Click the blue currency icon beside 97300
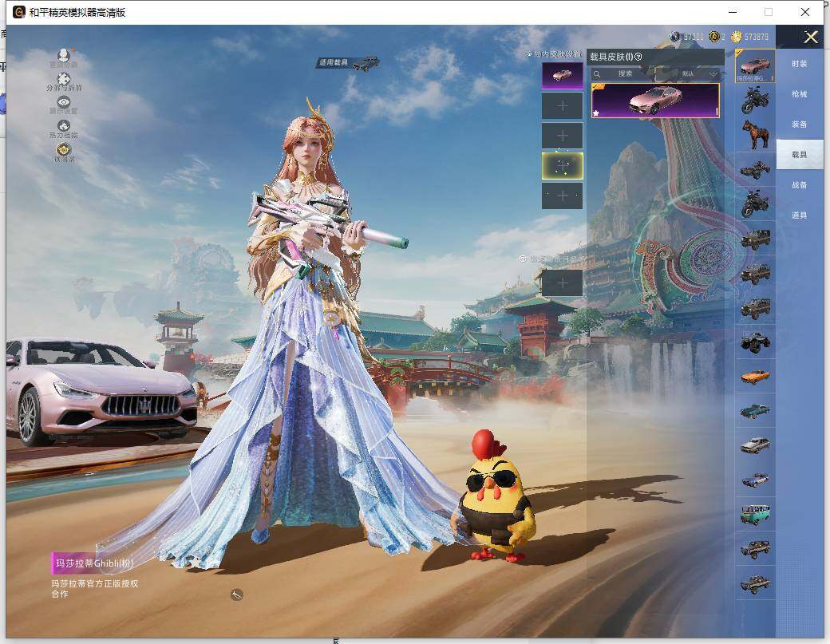The image size is (830, 644). tap(675, 37)
